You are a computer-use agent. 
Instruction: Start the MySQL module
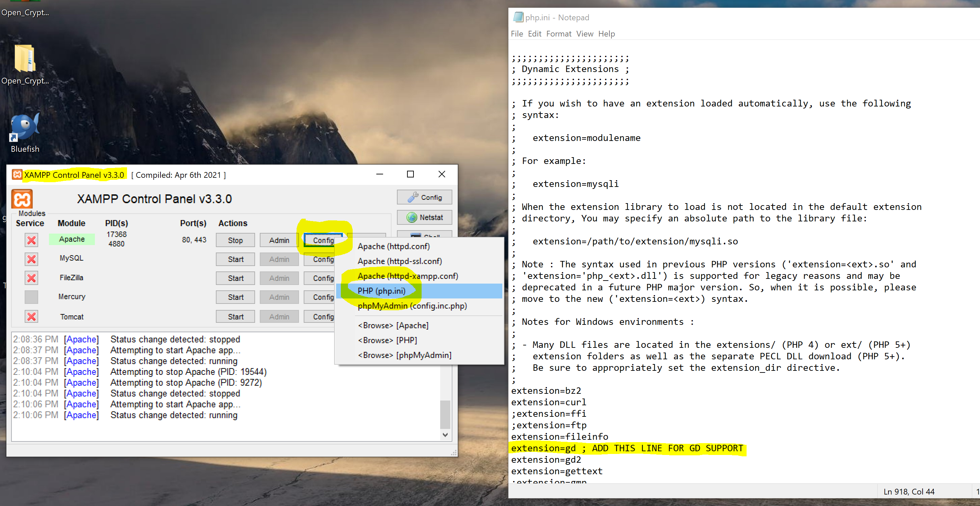235,259
